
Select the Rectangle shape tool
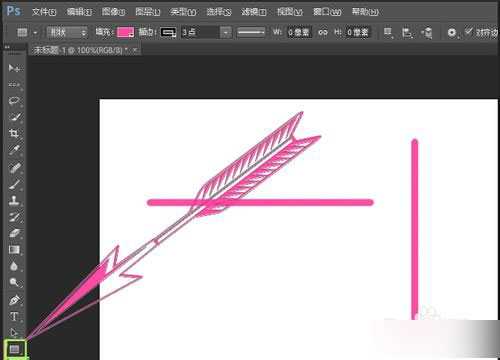(15, 349)
